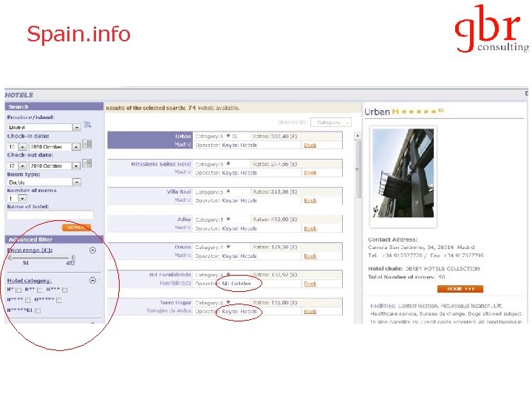The image size is (532, 399).
Task: Tick the H** two-star category checkbox
Action: tap(40, 290)
